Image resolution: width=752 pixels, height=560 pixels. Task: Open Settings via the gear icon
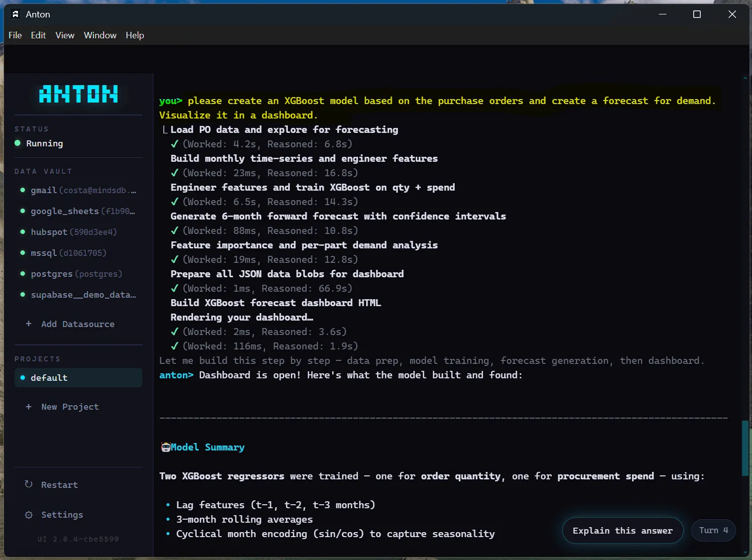pyautogui.click(x=29, y=515)
